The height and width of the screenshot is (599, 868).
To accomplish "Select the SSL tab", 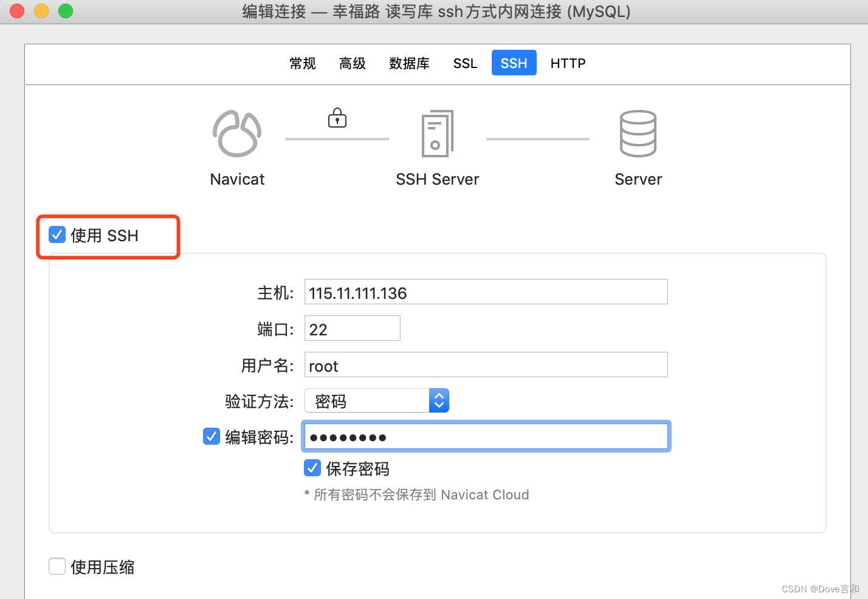I will coord(464,63).
